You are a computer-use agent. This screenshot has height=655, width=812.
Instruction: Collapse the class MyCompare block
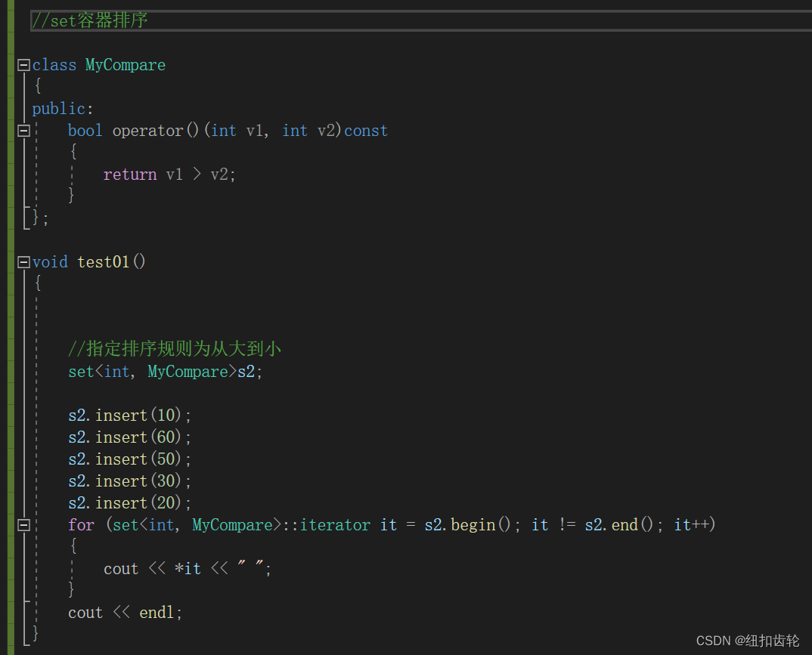tap(23, 65)
